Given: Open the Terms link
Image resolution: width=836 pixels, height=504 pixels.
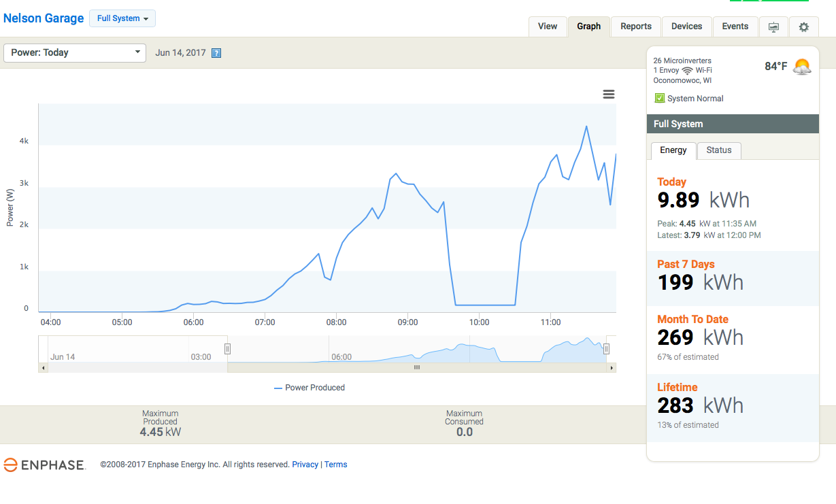Looking at the screenshot, I should 336,465.
